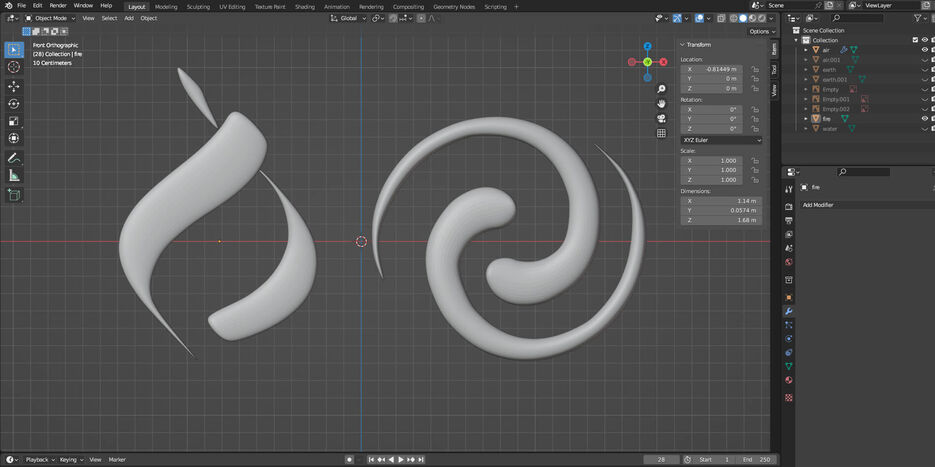Toggle the Collection visibility eye
The height and width of the screenshot is (467, 935).
point(925,40)
